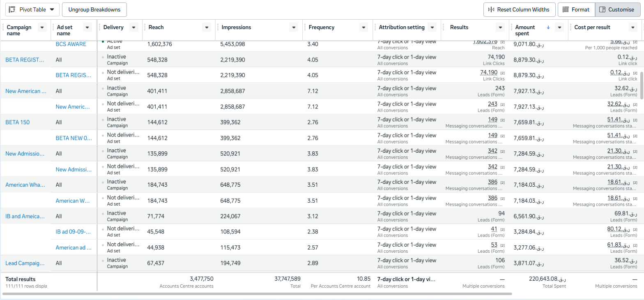644x300 pixels.
Task: Click the Pivot Table icon
Action: tap(12, 9)
